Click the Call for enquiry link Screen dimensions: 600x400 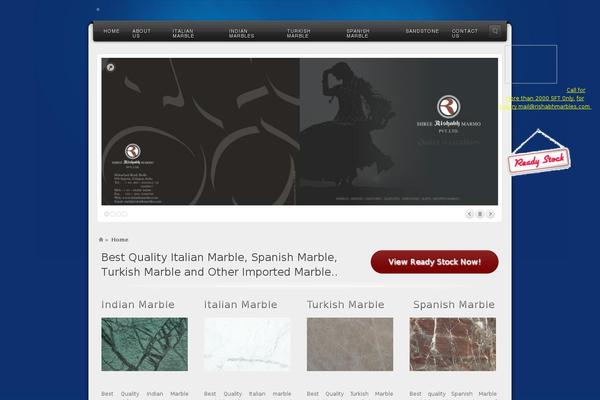[x=545, y=98]
